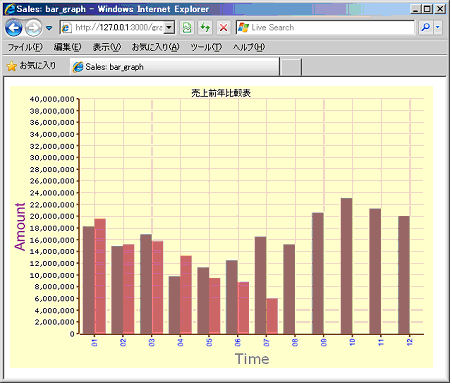452x385 pixels.
Task: Open the ツール(T) menu
Action: pos(206,47)
